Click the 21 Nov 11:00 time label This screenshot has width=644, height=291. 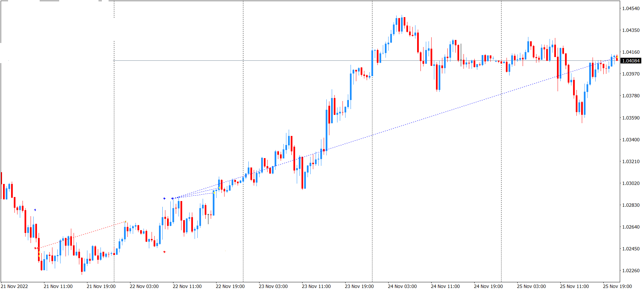(58, 286)
